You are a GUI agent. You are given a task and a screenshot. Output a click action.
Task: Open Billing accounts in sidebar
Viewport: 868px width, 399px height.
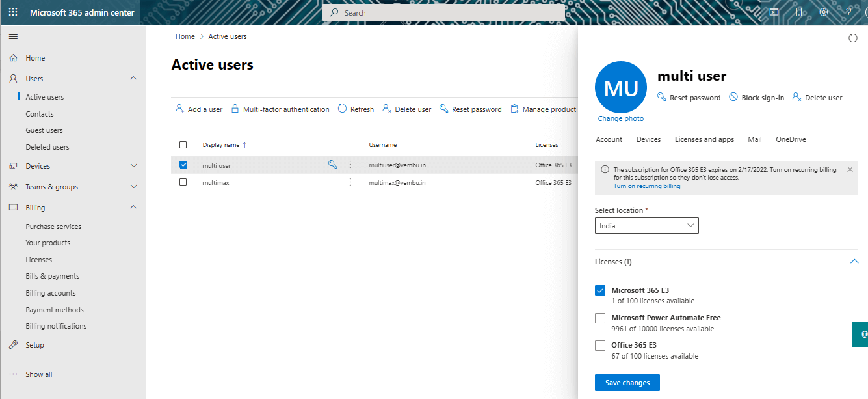(x=51, y=293)
